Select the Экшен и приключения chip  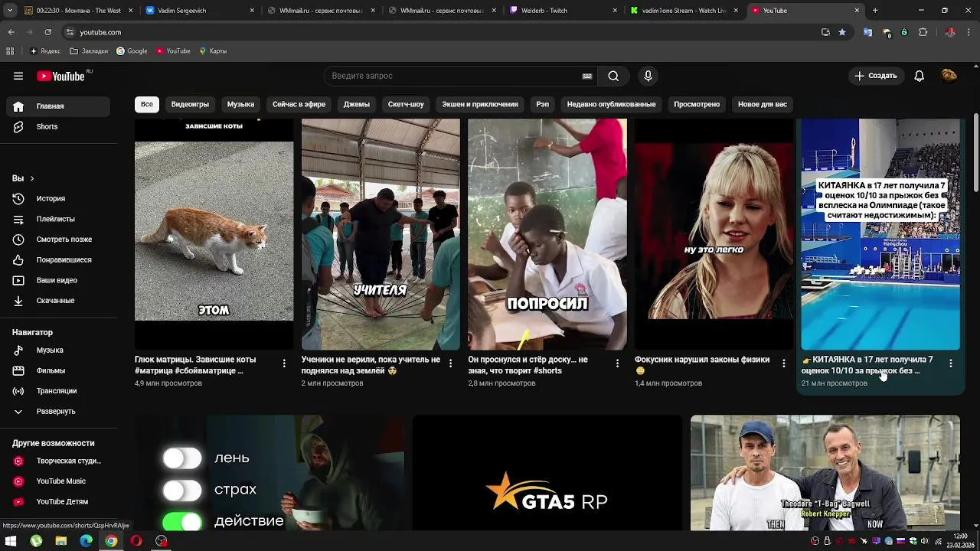click(480, 104)
